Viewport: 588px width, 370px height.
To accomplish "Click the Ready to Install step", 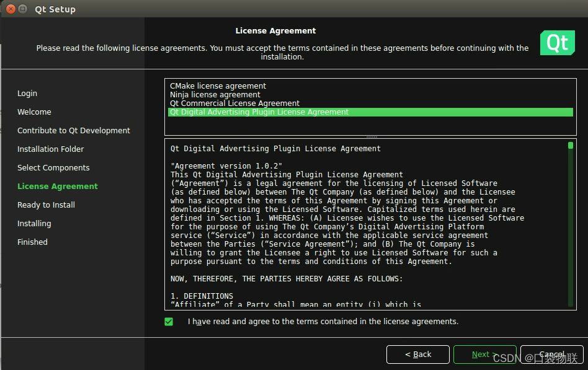I will (46, 205).
